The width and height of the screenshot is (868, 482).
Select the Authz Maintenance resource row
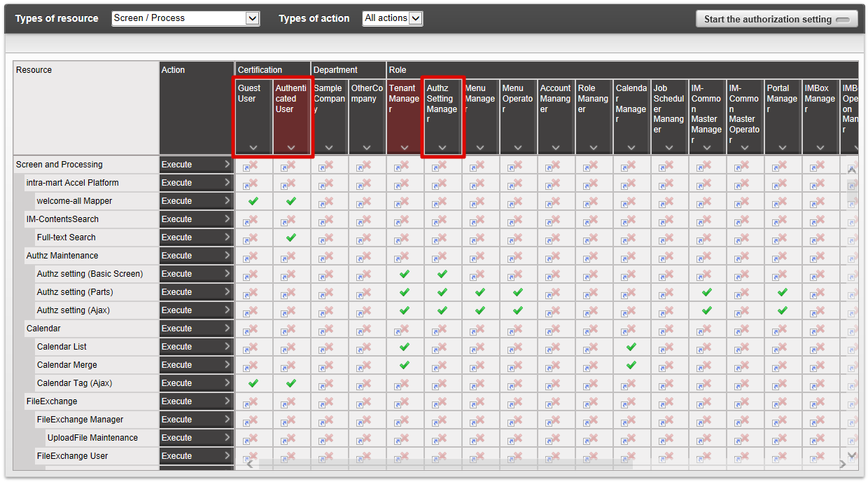coord(62,256)
